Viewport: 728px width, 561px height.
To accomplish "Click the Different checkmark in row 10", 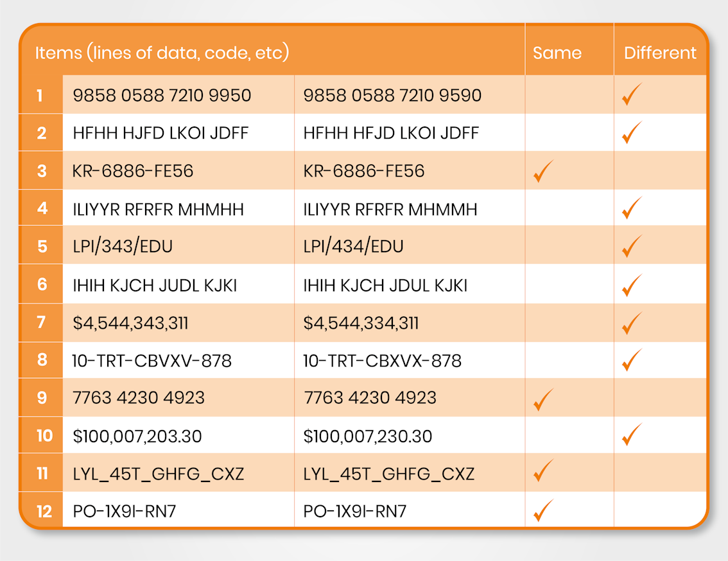I will [632, 435].
